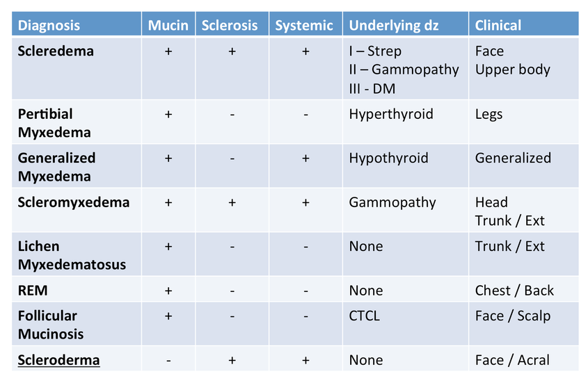Click the Lichen Myxedematosus cell
Image resolution: width=588 pixels, height=374 pixels.
coord(77,254)
